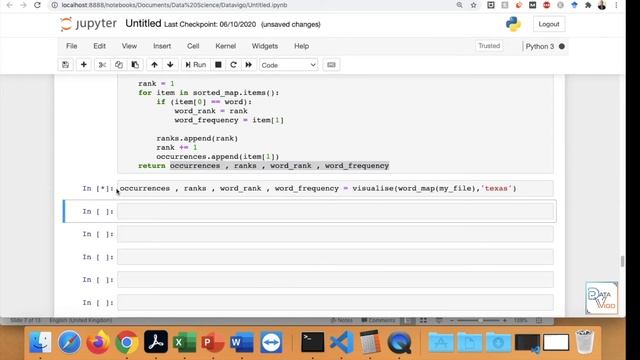Click the Python logo in the header
The height and width of the screenshot is (360, 640).
[513, 24]
